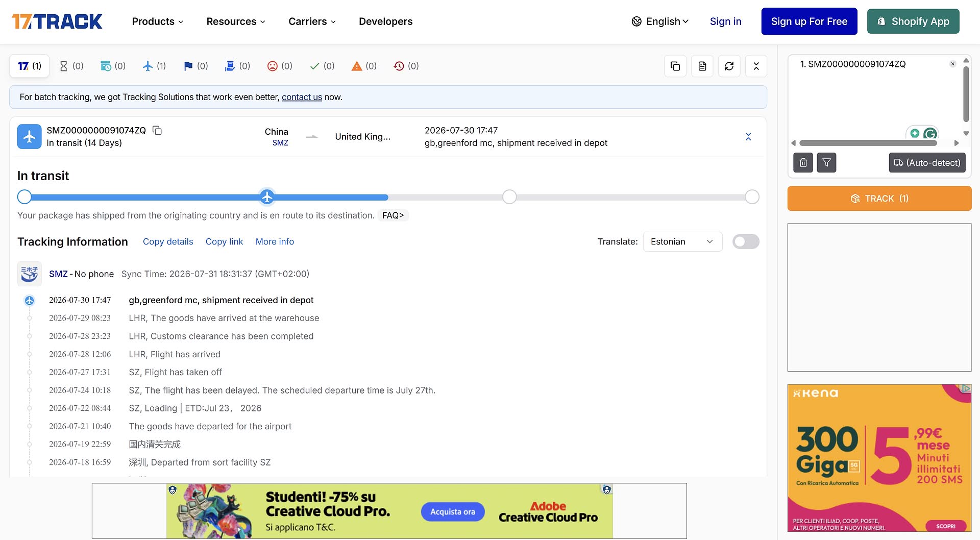Click the globe icon beside English

[x=636, y=21]
